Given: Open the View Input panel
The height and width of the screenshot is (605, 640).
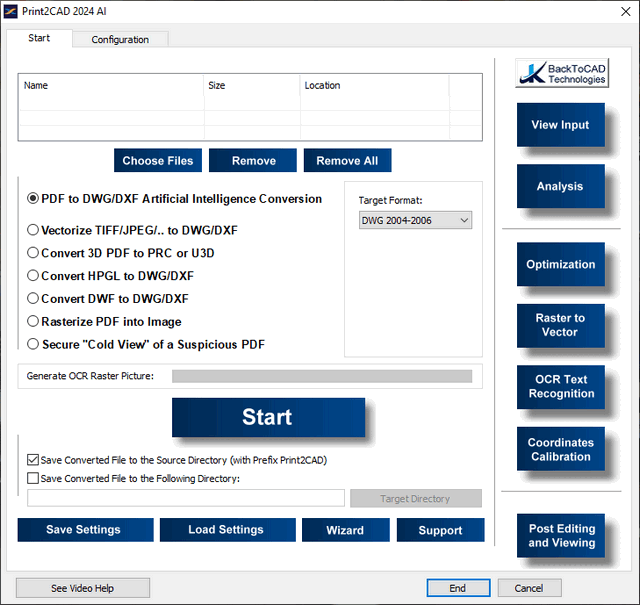Looking at the screenshot, I should click(x=560, y=125).
